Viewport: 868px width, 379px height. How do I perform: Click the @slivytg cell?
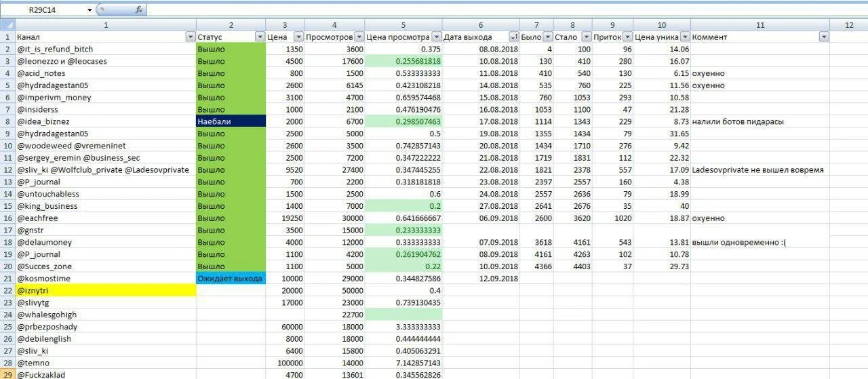(105, 302)
